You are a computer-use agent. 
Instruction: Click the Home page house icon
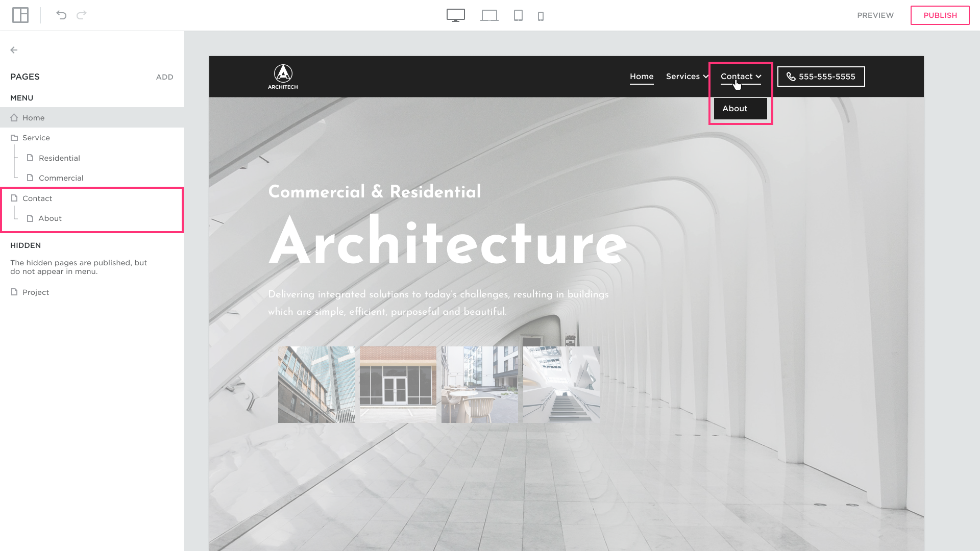pos(14,117)
